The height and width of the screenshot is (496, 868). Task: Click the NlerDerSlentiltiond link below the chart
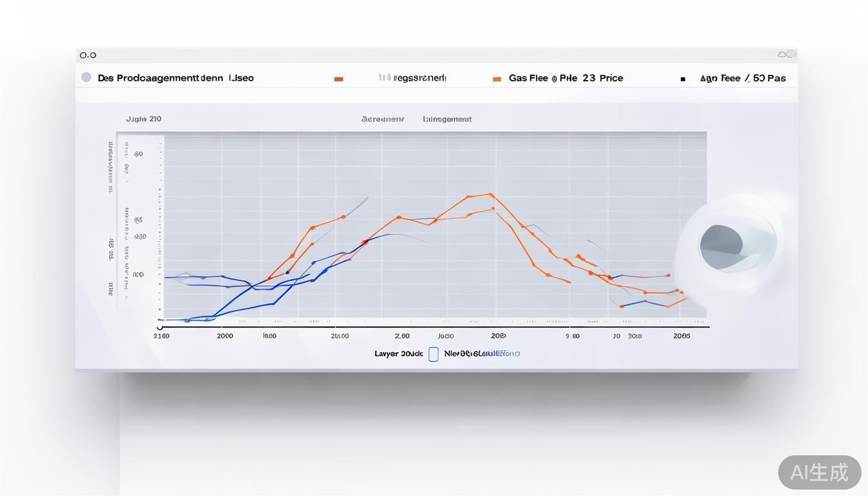pos(482,353)
